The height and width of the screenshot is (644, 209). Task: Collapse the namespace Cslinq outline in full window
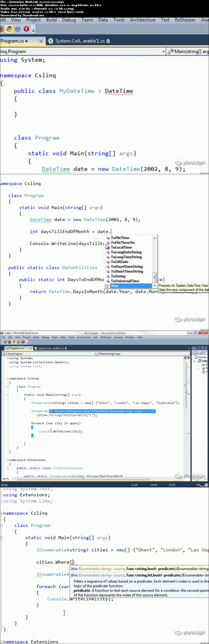pos(8,379)
